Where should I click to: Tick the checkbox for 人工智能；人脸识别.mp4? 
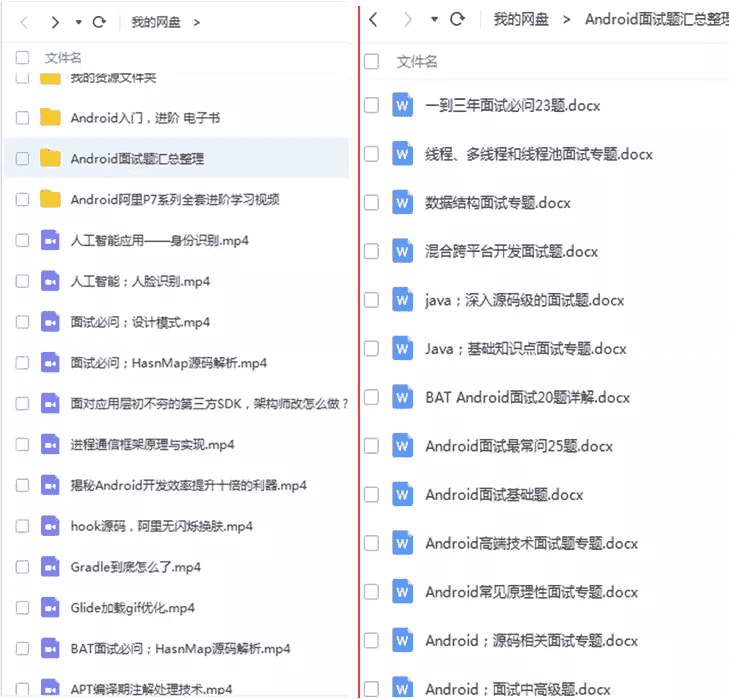coord(22,281)
